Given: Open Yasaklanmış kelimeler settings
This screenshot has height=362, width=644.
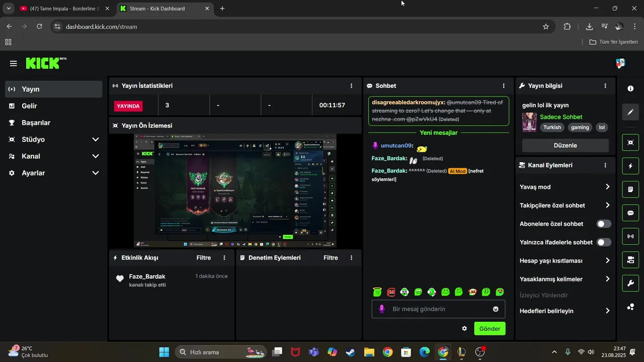Looking at the screenshot, I should (565, 279).
